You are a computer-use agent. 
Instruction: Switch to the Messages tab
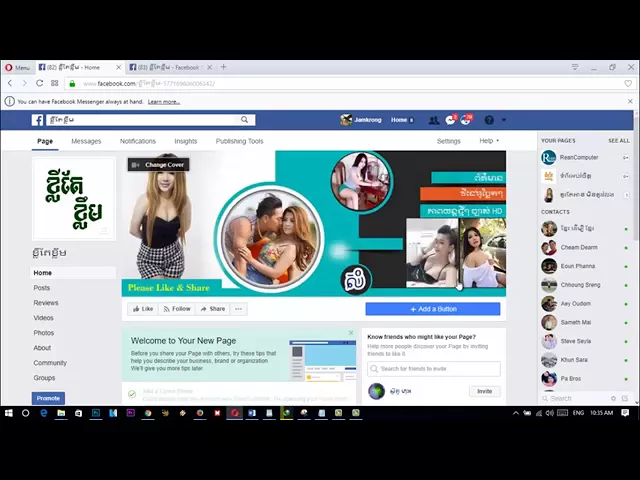coord(86,141)
